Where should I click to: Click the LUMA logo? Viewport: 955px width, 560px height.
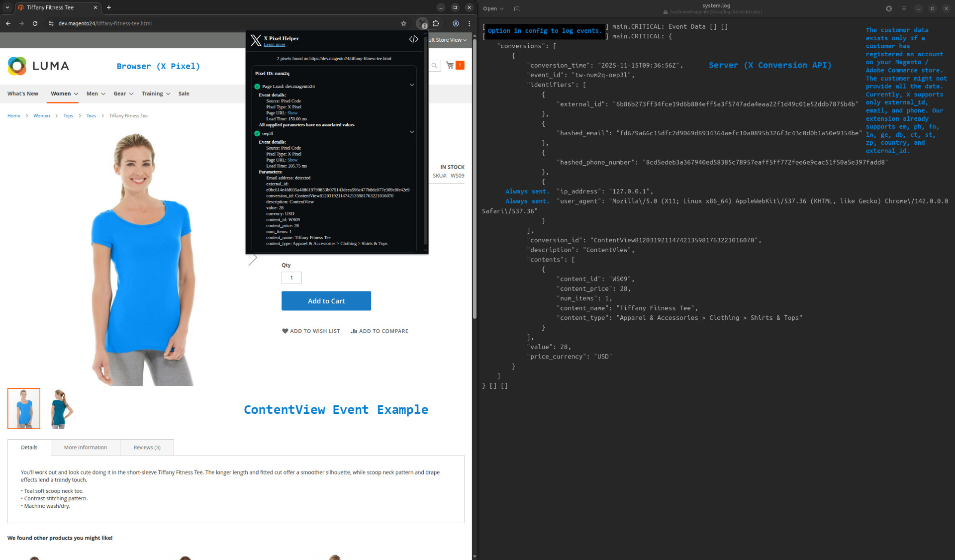[38, 66]
